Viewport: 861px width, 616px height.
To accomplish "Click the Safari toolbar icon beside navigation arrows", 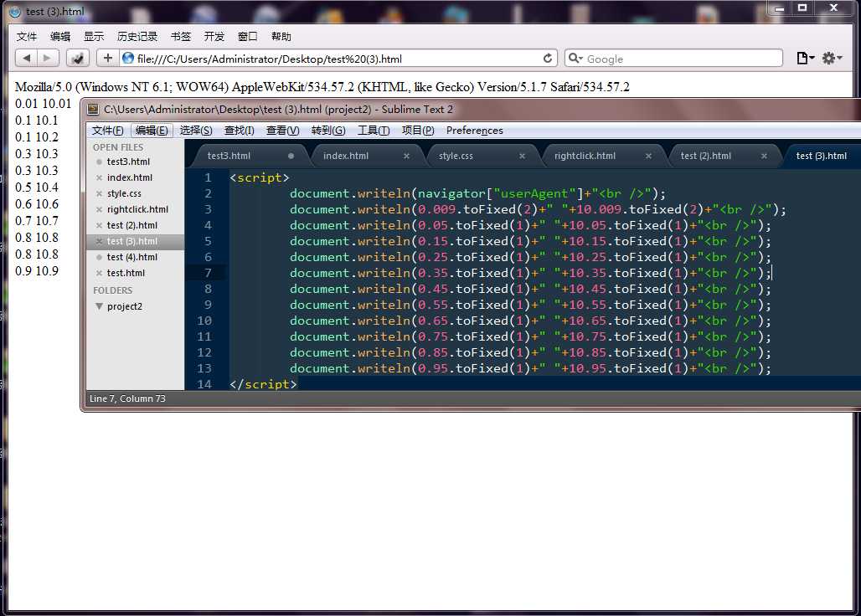I will point(77,58).
